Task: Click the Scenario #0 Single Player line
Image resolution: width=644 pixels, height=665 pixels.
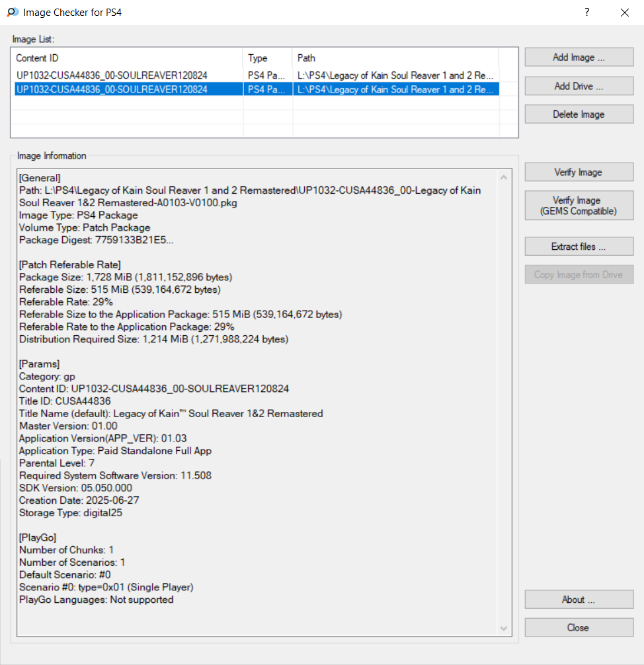Action: (106, 588)
